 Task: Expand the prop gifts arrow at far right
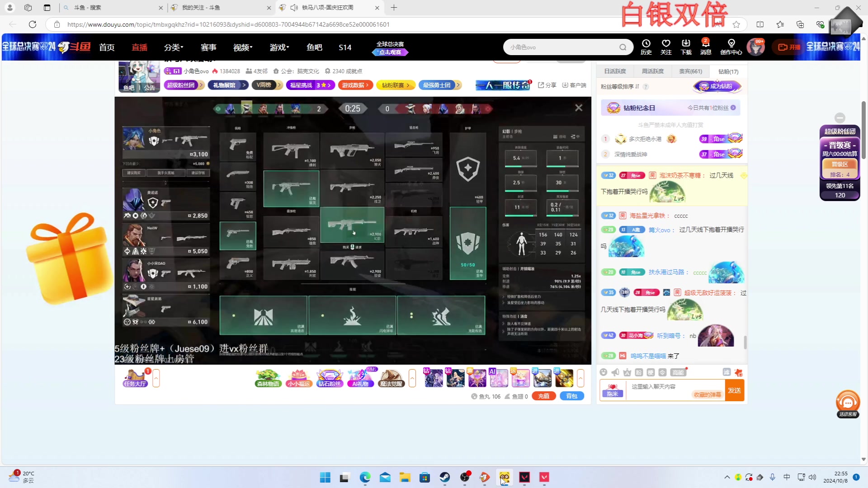pyautogui.click(x=580, y=378)
